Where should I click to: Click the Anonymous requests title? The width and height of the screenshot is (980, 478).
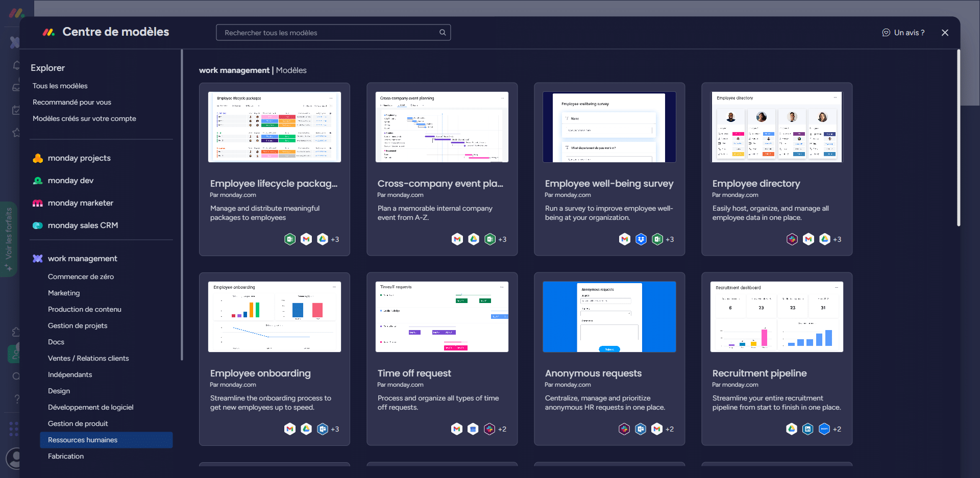(x=593, y=373)
